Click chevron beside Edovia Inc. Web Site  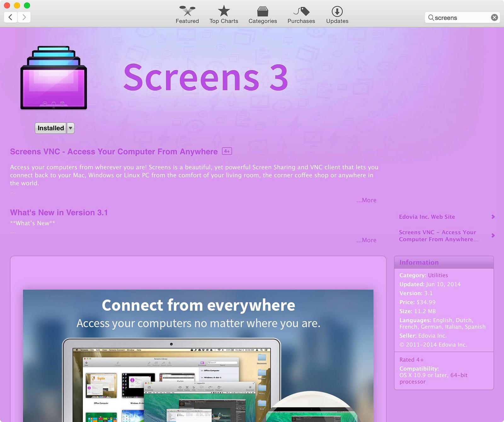coord(493,217)
